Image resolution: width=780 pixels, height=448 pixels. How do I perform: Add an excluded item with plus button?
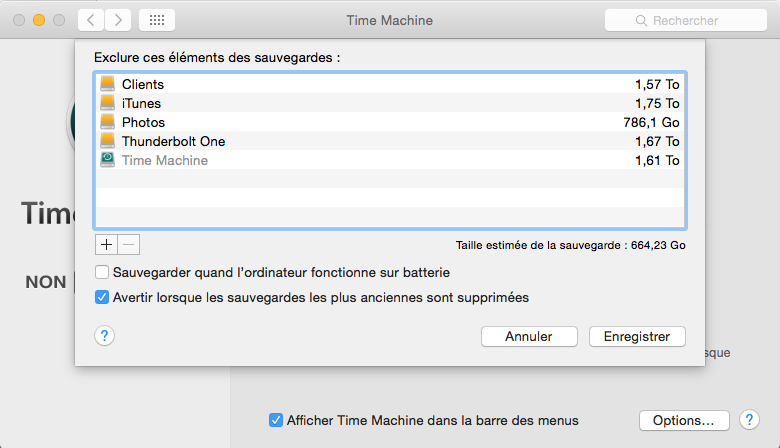pyautogui.click(x=106, y=245)
